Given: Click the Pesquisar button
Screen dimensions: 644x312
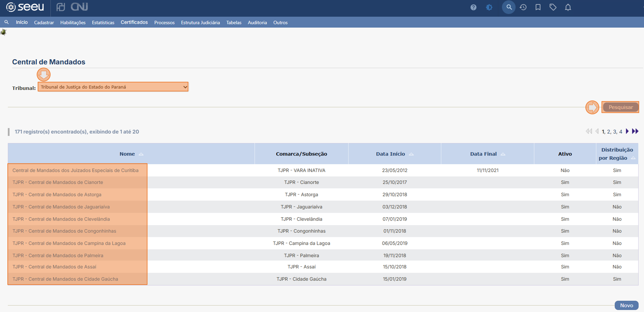Looking at the screenshot, I should 620,107.
